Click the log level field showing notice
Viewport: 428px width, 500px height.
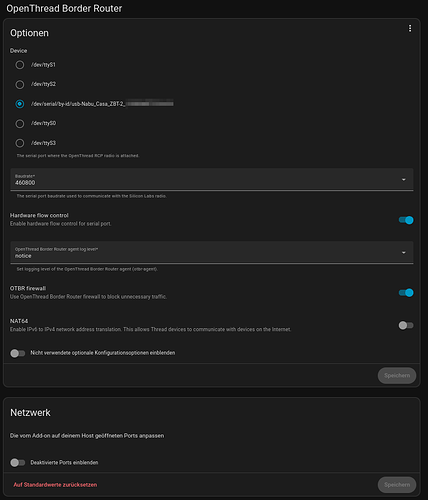point(212,253)
